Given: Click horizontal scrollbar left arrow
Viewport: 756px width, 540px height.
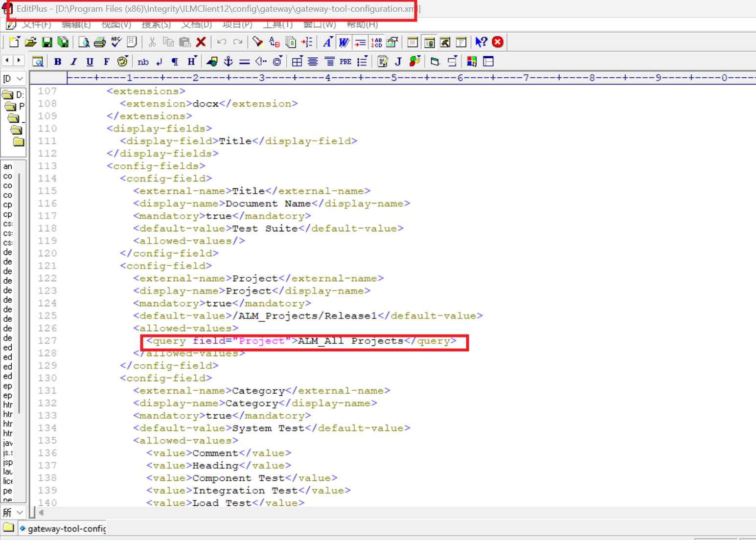Looking at the screenshot, I should point(42,512).
